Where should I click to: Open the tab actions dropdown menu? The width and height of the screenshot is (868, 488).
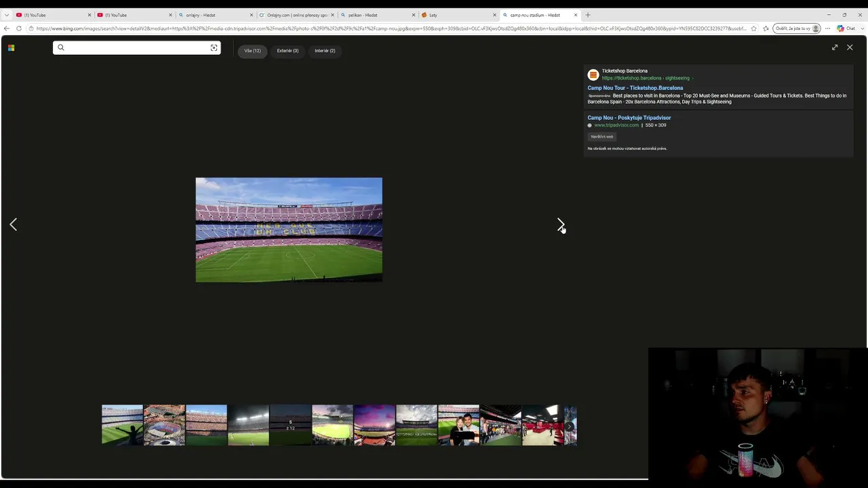coord(7,15)
